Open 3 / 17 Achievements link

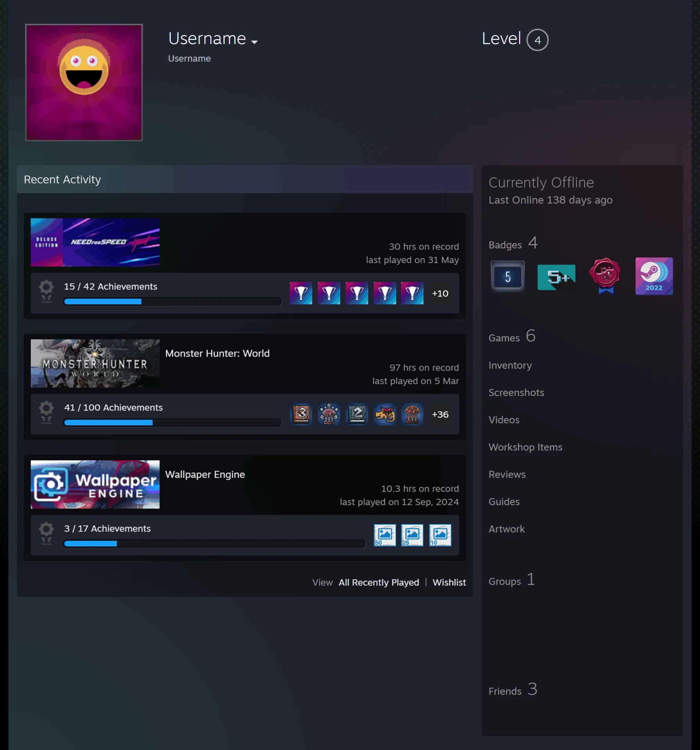[x=107, y=529]
